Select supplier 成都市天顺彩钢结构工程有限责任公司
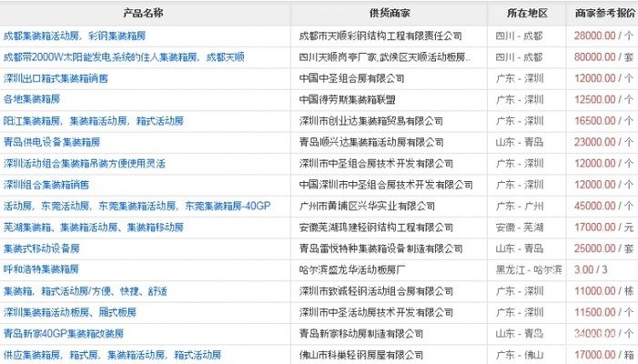This screenshot has width=638, height=364. [380, 36]
